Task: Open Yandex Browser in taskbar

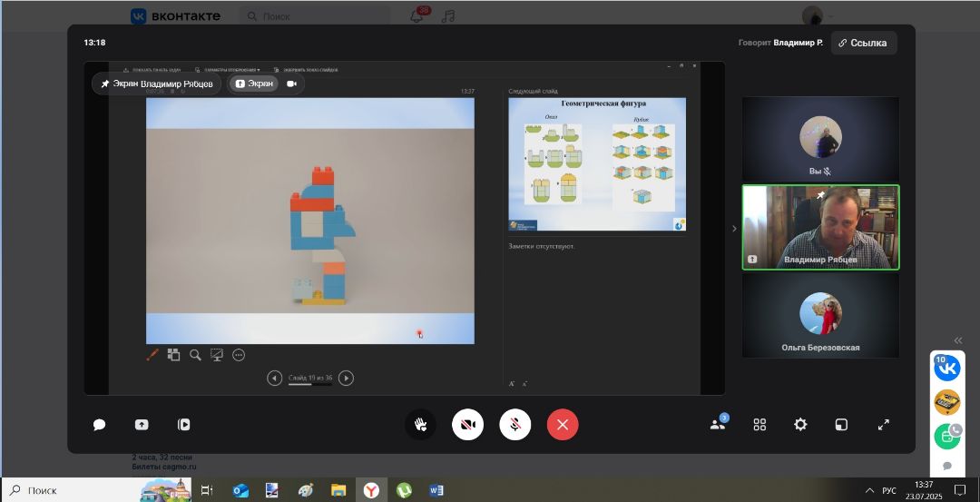Action: [x=371, y=491]
